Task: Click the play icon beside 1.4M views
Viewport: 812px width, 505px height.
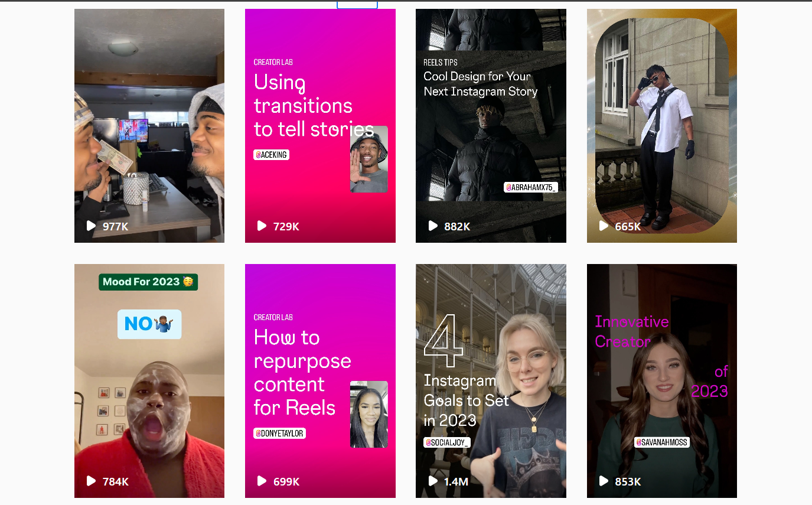Action: [x=433, y=481]
